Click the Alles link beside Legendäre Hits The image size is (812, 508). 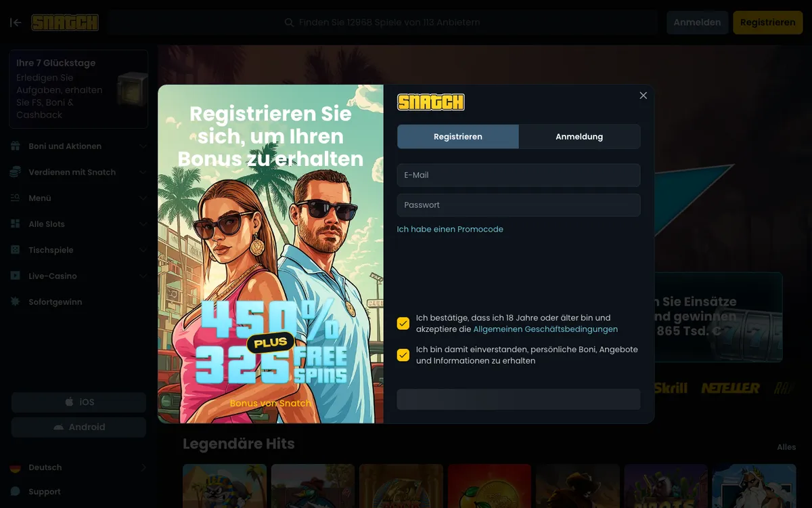pos(786,447)
